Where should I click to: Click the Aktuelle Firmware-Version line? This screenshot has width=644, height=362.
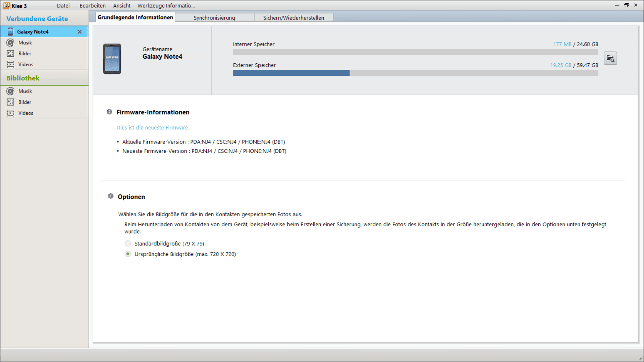tap(204, 142)
